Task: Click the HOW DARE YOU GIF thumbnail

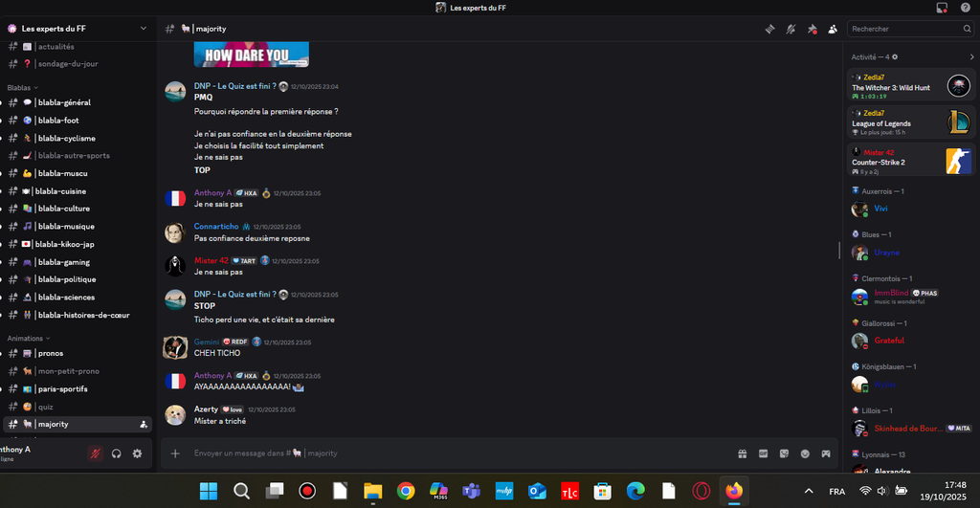Action: click(x=252, y=55)
